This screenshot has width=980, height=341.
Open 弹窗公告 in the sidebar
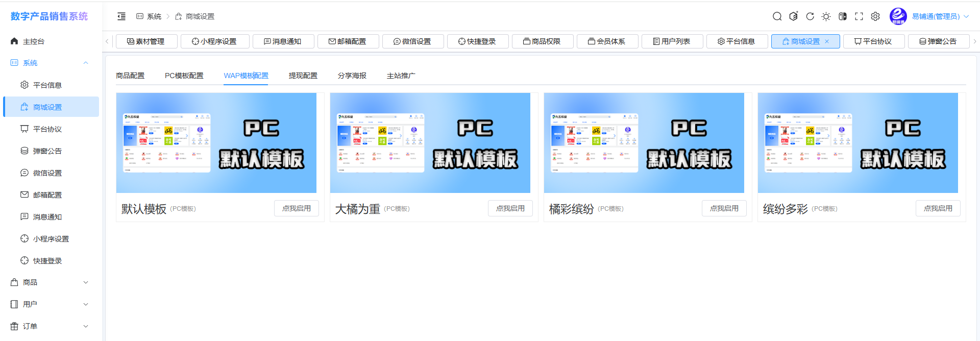click(x=47, y=151)
